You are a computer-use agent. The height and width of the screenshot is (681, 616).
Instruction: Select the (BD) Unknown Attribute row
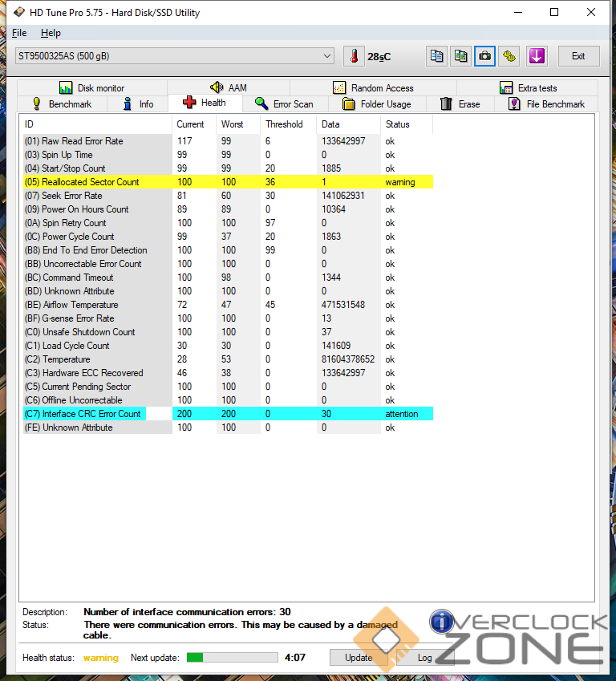coord(228,291)
